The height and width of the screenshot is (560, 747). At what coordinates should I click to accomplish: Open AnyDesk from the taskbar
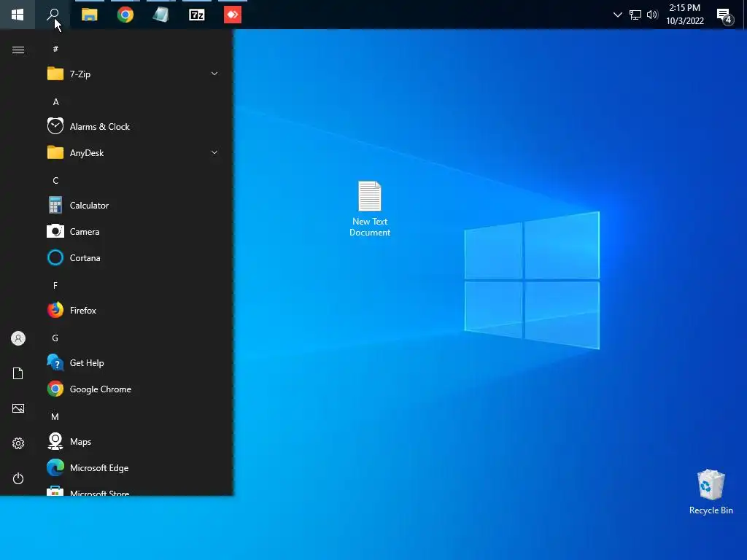tap(233, 15)
